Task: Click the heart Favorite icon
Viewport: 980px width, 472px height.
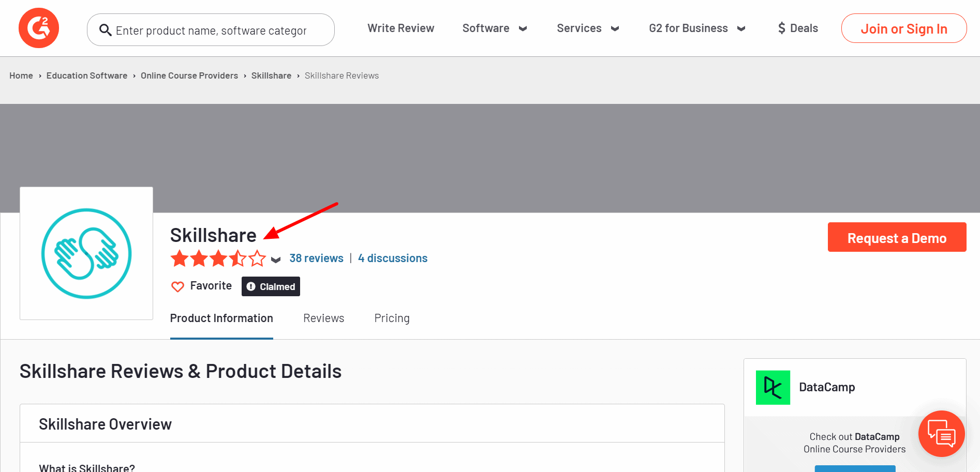Action: (x=177, y=286)
